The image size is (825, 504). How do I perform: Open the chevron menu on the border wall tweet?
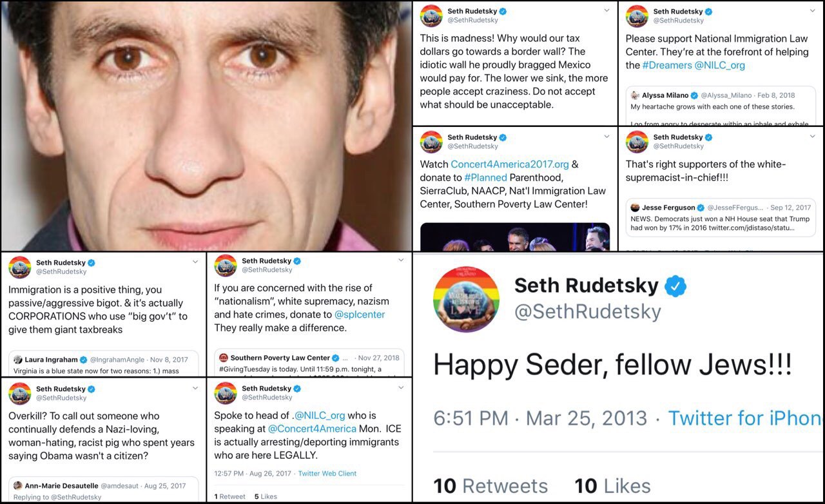coord(607,10)
